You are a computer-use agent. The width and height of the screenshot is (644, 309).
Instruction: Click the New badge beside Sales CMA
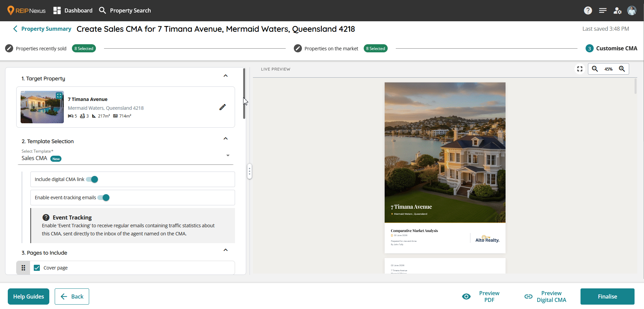tap(56, 159)
